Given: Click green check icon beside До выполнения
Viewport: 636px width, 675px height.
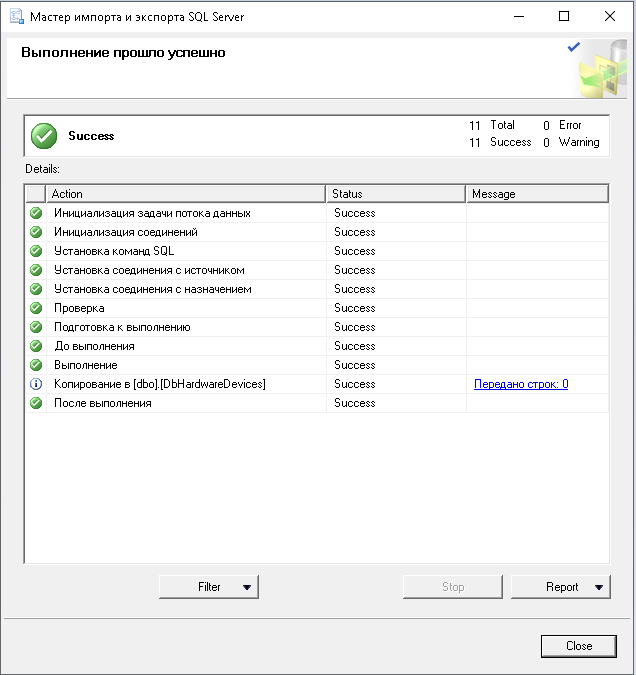Looking at the screenshot, I should [36, 346].
